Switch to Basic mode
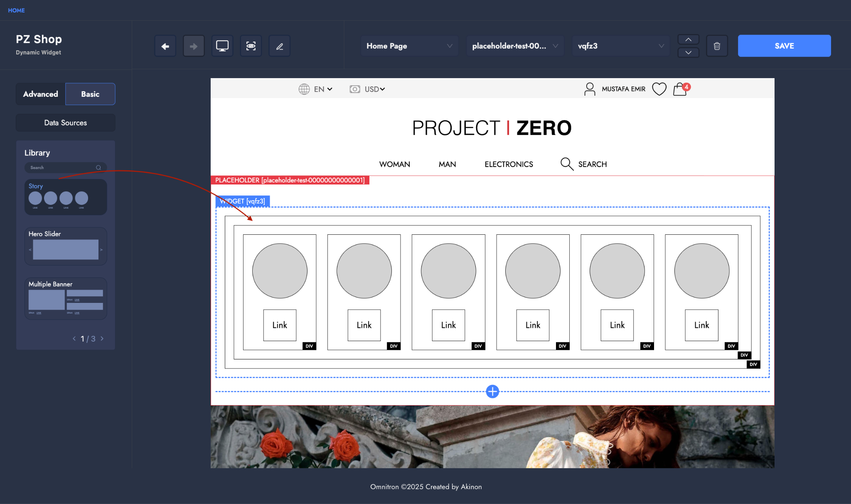851x504 pixels. [90, 94]
